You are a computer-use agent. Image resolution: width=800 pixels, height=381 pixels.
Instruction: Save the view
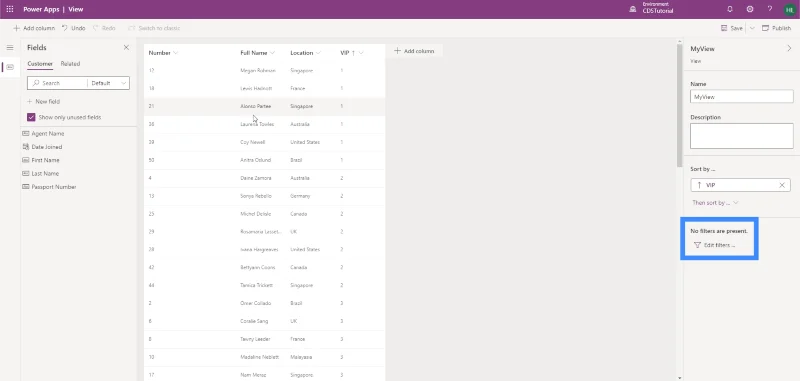(x=732, y=28)
